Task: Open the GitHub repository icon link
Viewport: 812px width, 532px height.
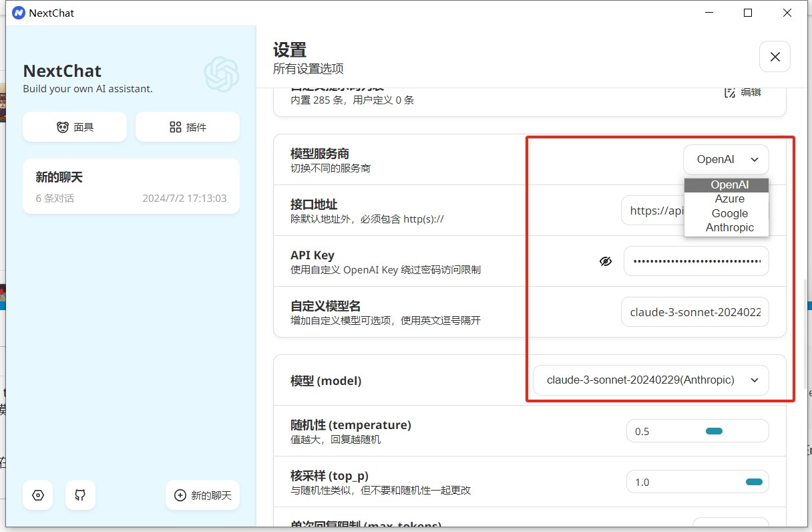Action: pyautogui.click(x=80, y=495)
